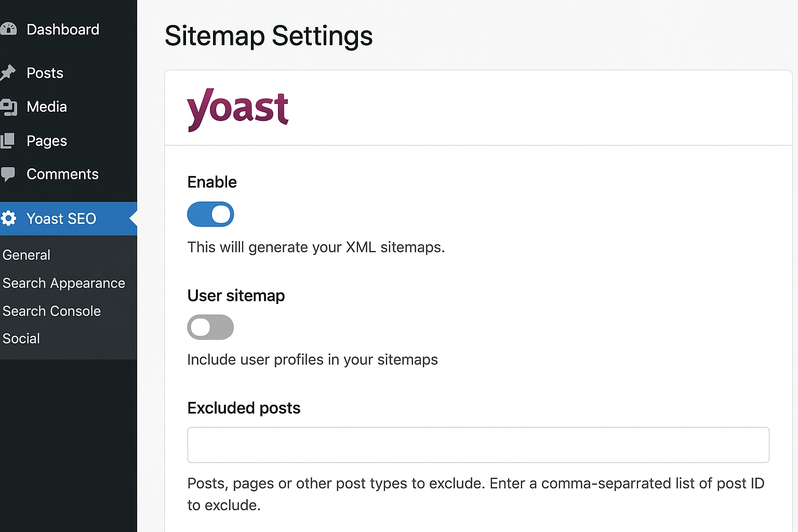
Task: Disable the Enable XML sitemaps toggle
Action: (210, 214)
